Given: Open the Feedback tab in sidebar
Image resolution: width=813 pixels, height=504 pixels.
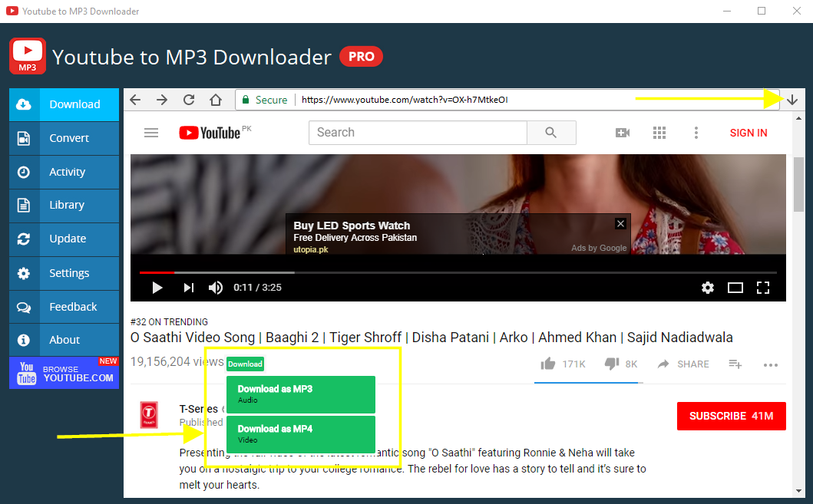Looking at the screenshot, I should pyautogui.click(x=64, y=307).
